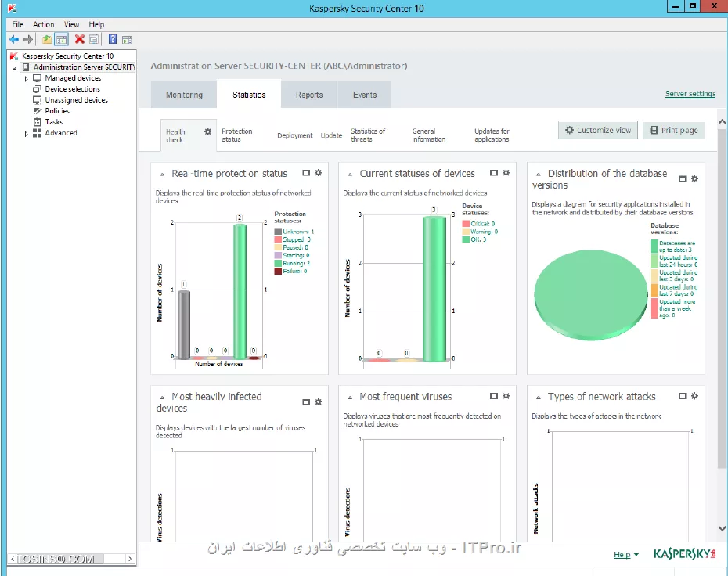
Task: Collapse the Most frequent viruses pane
Action: [x=350, y=398]
